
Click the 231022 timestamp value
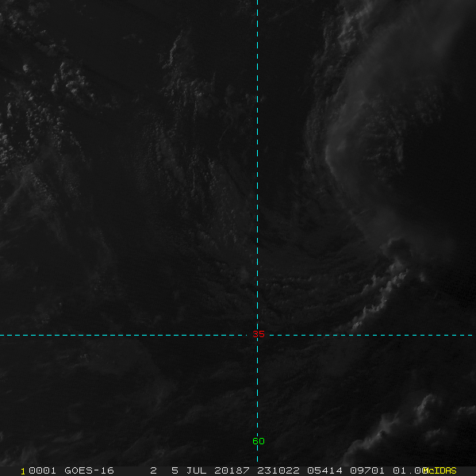(278, 470)
